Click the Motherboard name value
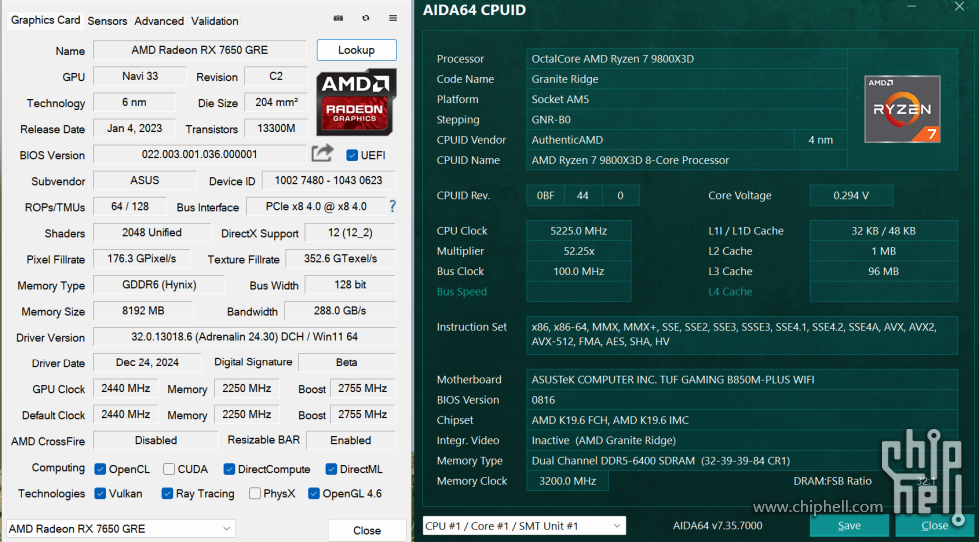Screen dimensions: 979x542 coord(742,379)
